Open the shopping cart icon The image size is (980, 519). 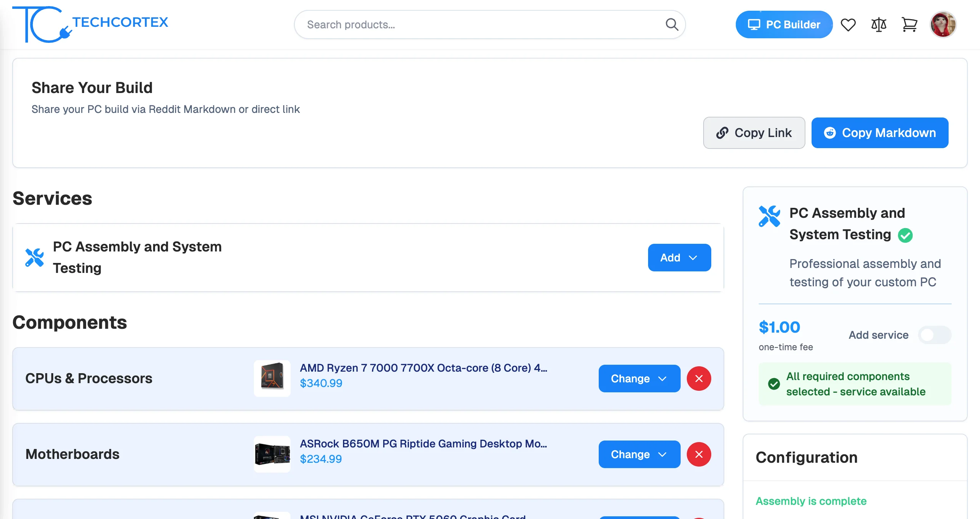point(909,25)
